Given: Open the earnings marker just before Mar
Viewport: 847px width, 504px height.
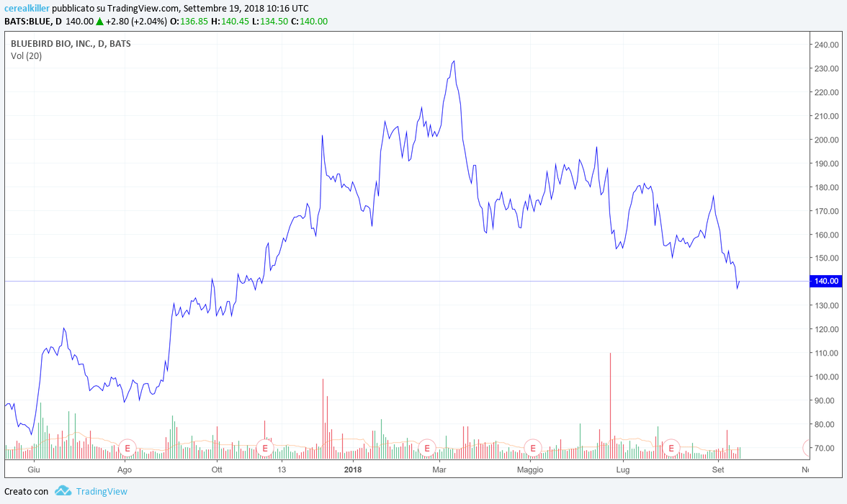Looking at the screenshot, I should (427, 448).
